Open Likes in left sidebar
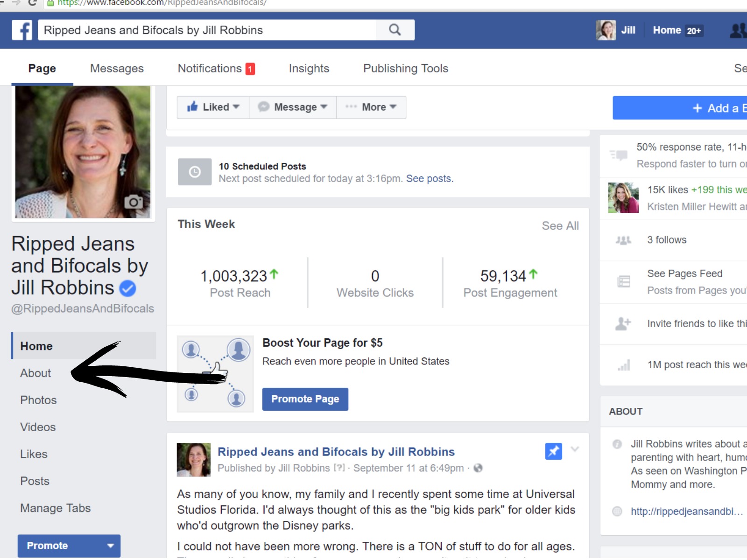This screenshot has width=747, height=560. [x=34, y=454]
